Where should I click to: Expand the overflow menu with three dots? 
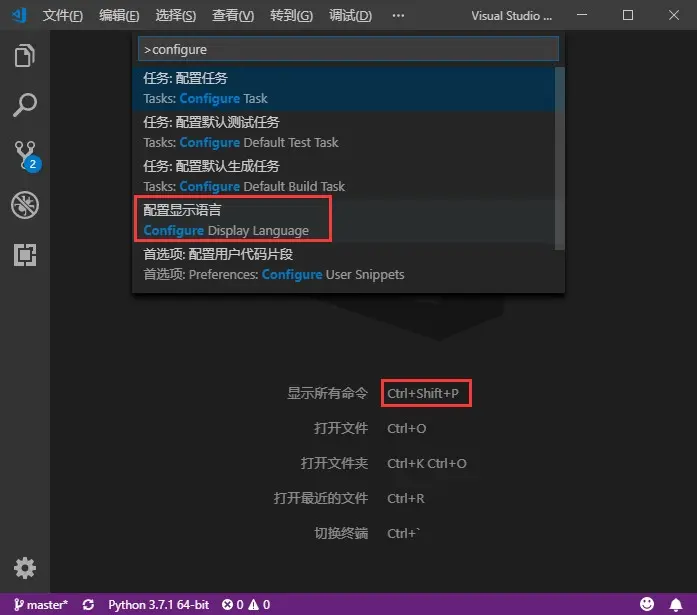(x=398, y=16)
